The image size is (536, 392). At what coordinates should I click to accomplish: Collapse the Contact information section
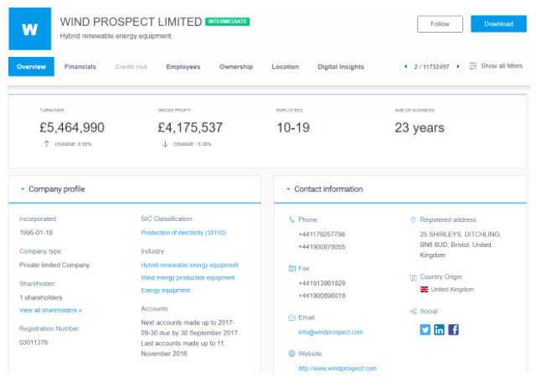pos(288,189)
